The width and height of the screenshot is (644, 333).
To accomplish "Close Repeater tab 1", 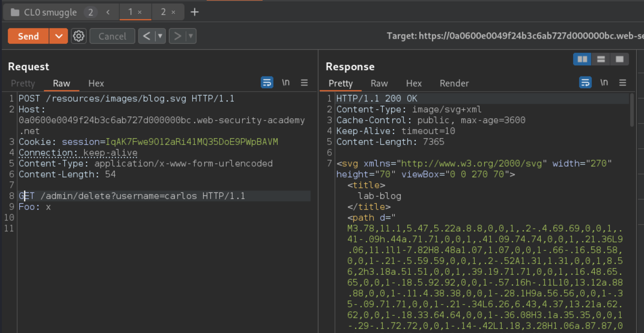I will 140,12.
